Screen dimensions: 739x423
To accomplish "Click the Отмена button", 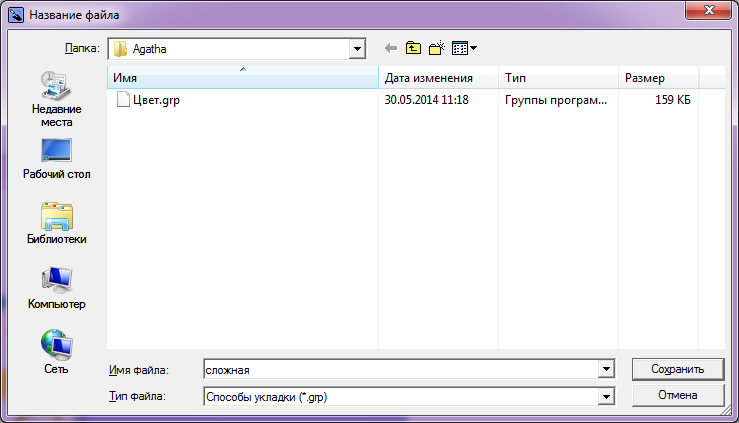I will point(678,395).
